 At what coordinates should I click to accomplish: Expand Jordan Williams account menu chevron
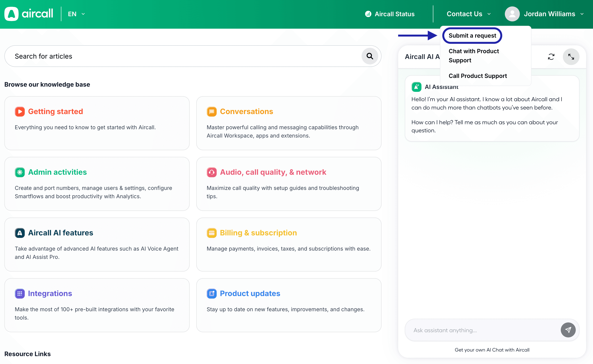[x=582, y=14]
